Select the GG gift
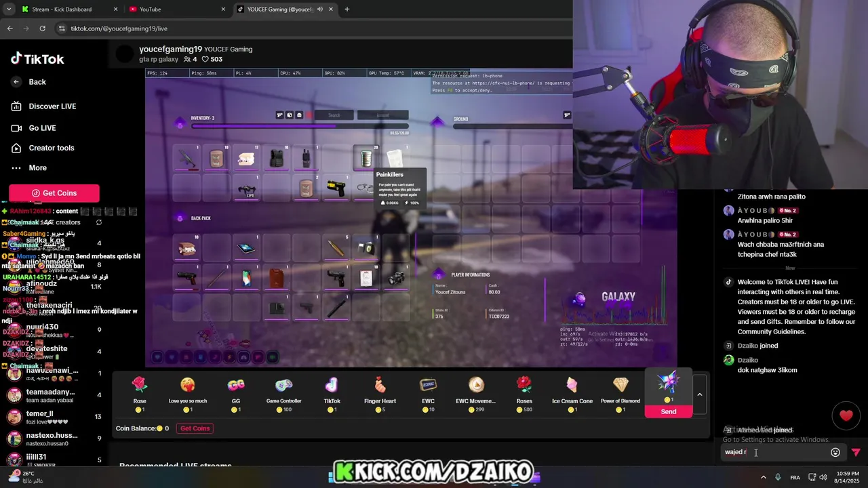 tap(236, 393)
